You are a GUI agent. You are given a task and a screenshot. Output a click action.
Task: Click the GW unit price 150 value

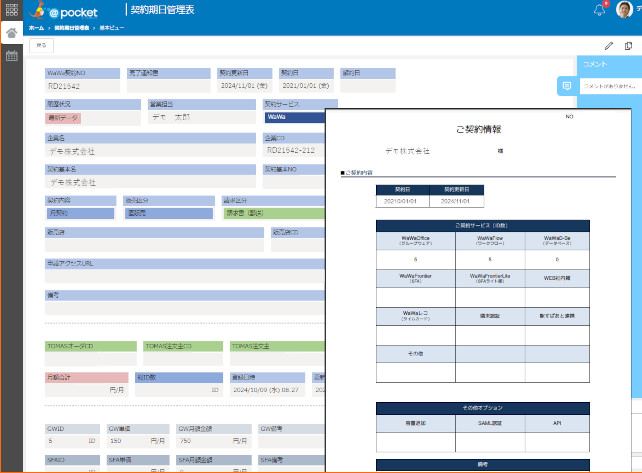click(x=115, y=441)
